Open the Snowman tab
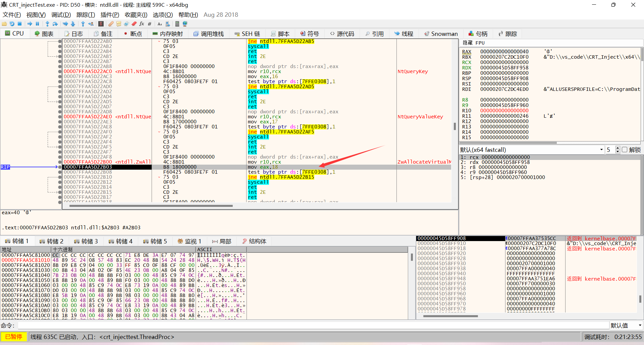 (441, 34)
